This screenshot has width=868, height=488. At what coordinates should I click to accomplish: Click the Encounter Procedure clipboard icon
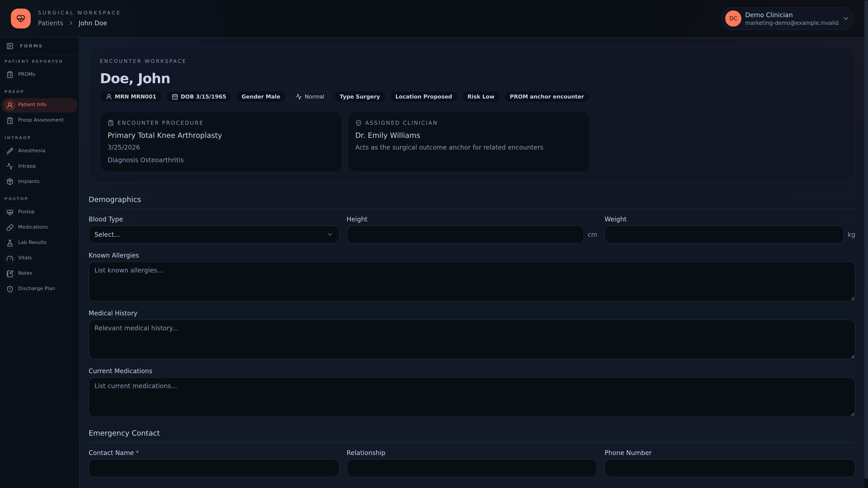(111, 123)
